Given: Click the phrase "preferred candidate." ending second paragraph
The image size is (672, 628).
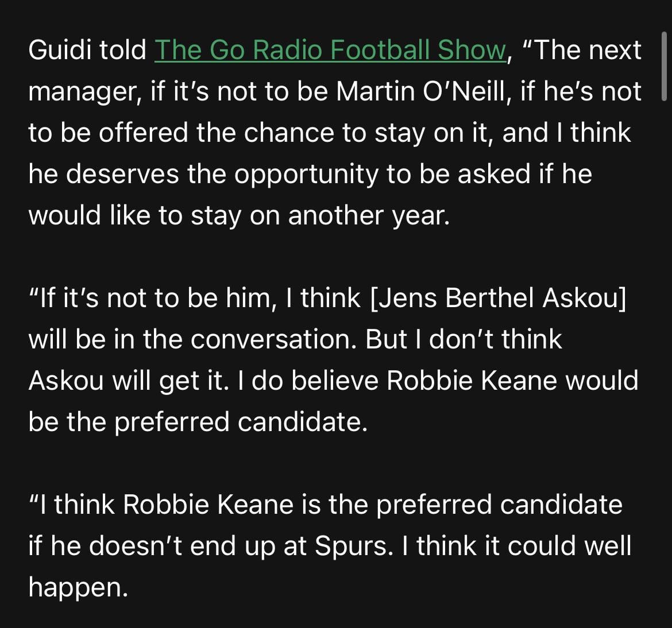Looking at the screenshot, I should [240, 422].
